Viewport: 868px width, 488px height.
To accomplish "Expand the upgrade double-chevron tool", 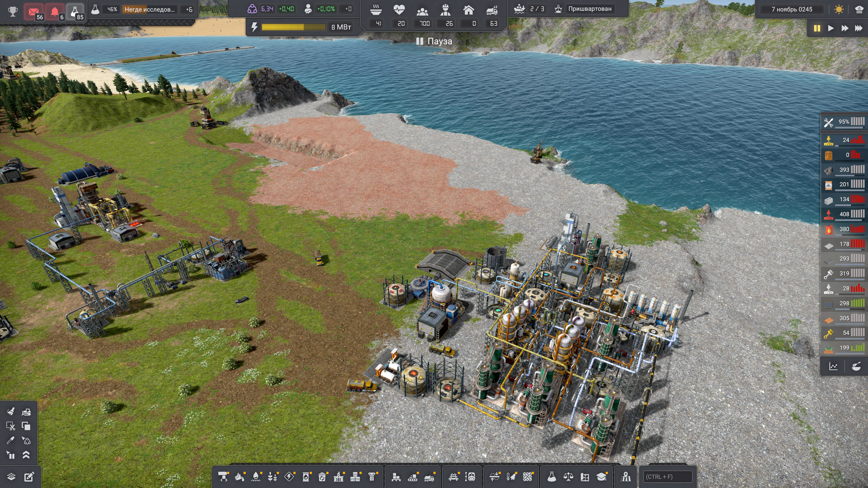I will (x=26, y=455).
